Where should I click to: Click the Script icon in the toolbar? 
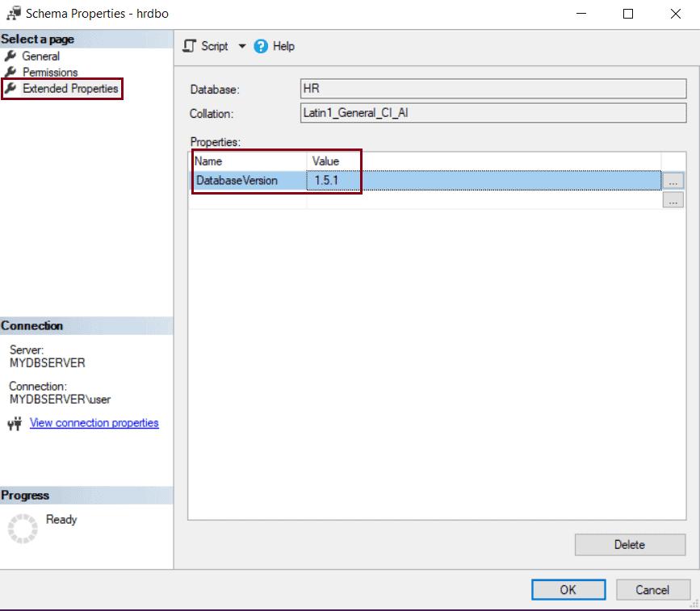tap(189, 46)
